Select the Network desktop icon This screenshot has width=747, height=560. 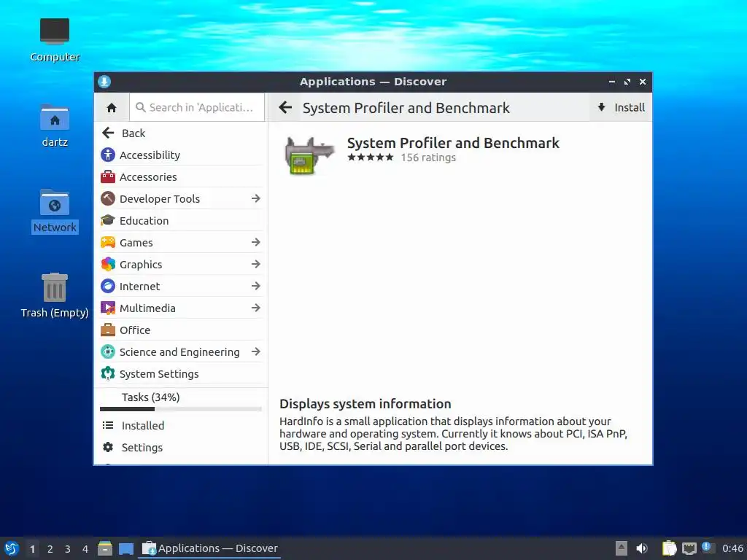point(55,203)
